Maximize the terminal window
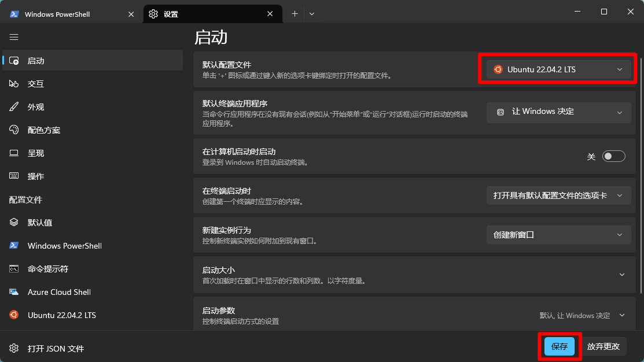This screenshot has height=362, width=644. pyautogui.click(x=603, y=12)
